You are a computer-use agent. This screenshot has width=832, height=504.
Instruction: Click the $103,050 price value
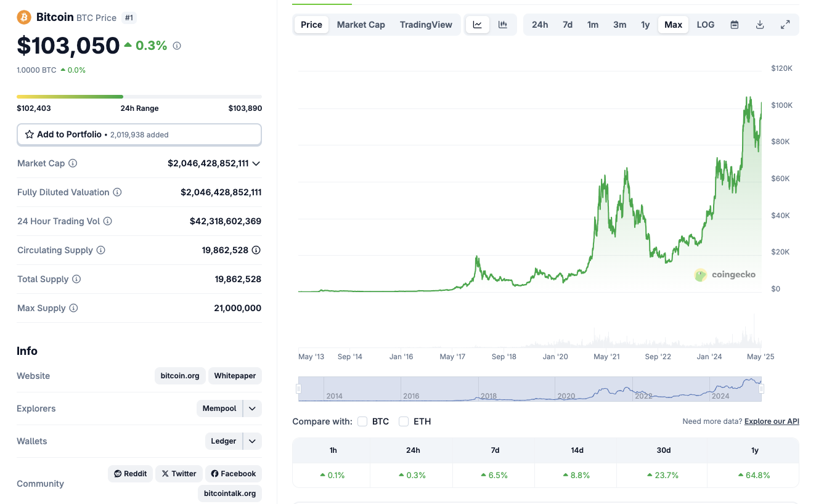(x=68, y=46)
